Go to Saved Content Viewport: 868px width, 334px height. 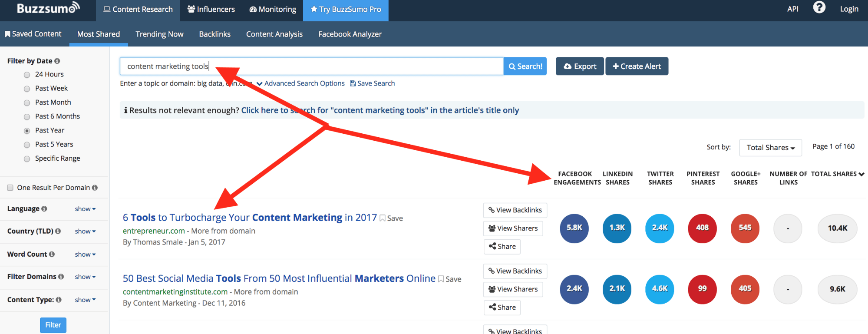[x=33, y=34]
